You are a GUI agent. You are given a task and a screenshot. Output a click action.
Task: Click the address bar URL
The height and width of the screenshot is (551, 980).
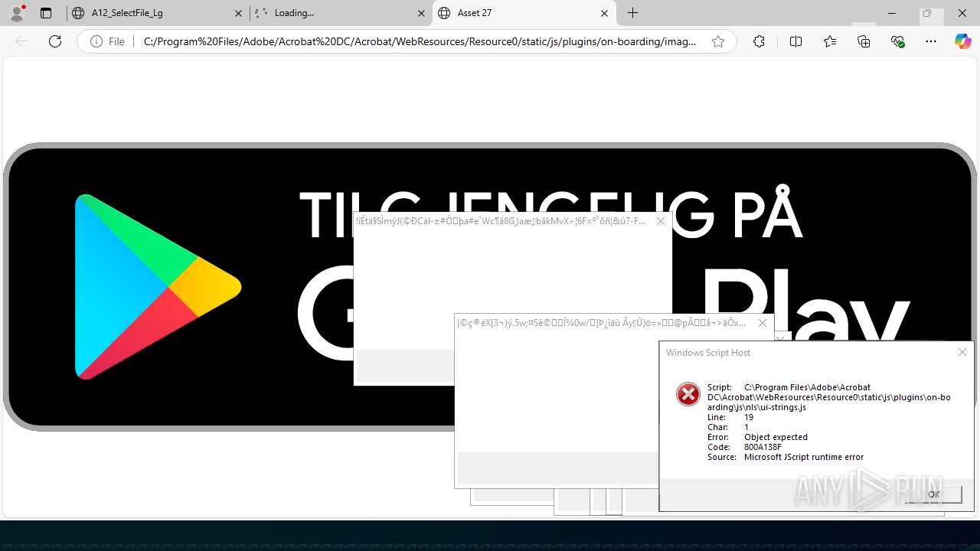coord(420,41)
